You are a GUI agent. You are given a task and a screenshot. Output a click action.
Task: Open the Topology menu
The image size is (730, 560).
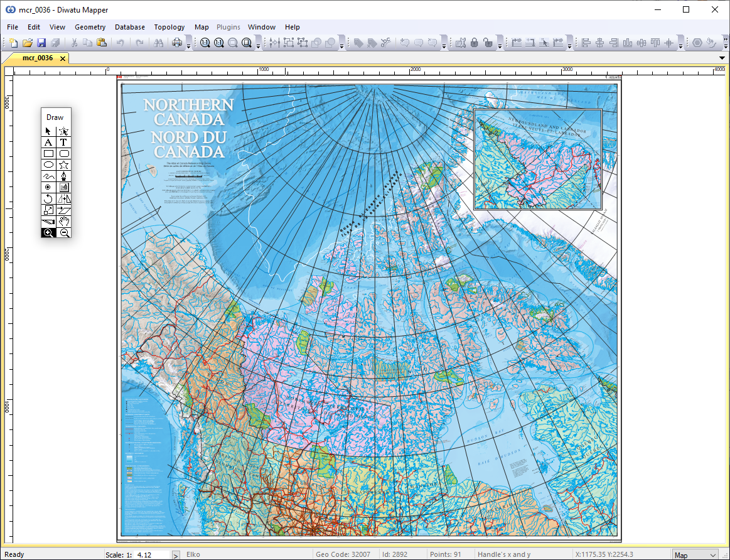tap(169, 27)
